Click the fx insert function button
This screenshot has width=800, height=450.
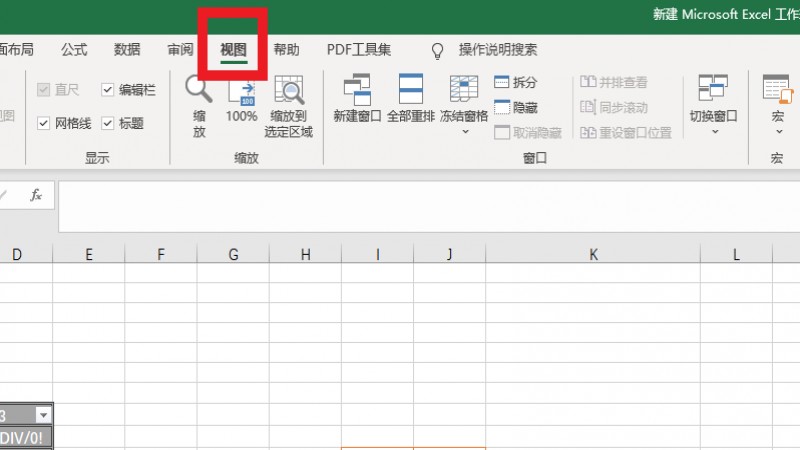(x=36, y=195)
